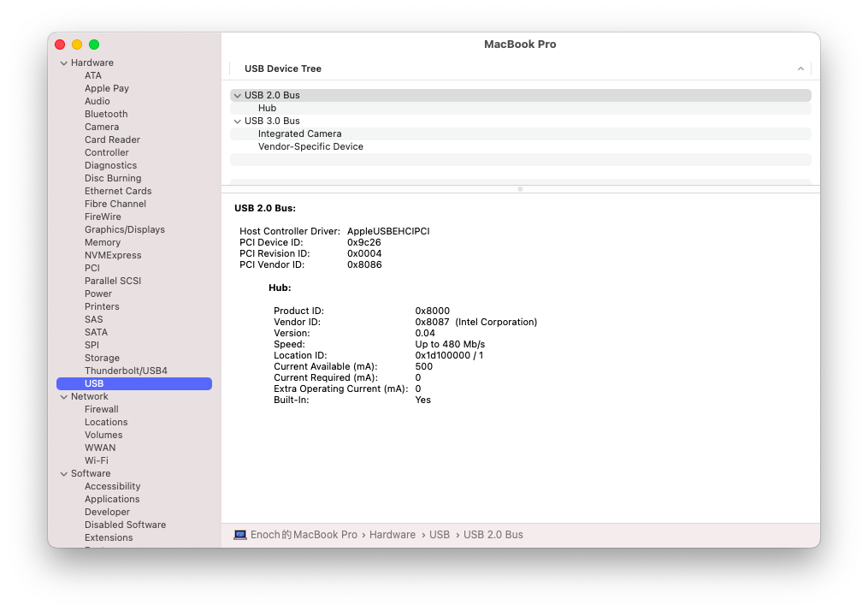868x611 pixels.
Task: Collapse the USB 3.0 Bus entry
Action: [x=237, y=121]
